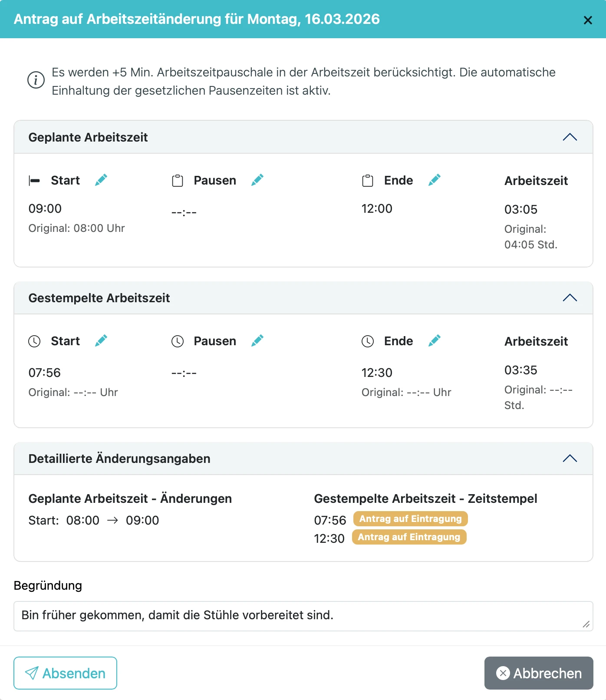Edit the stamped Ende pencil icon
Image resolution: width=606 pixels, height=700 pixels.
point(435,340)
